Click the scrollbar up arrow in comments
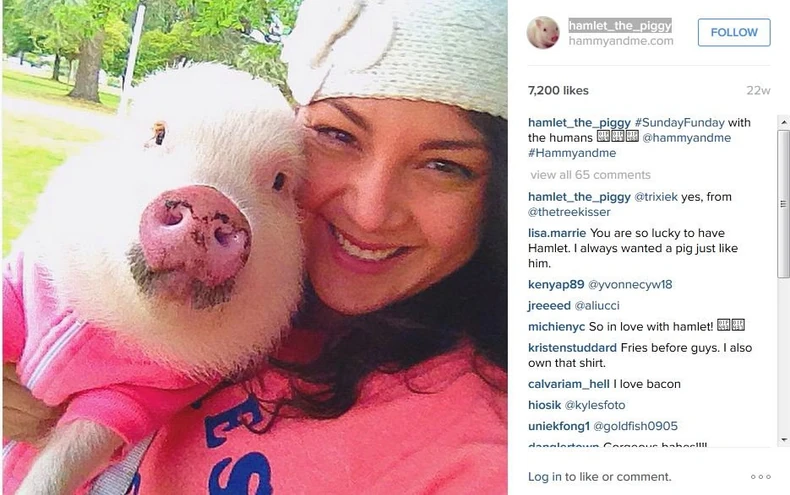This screenshot has height=495, width=790. coord(783,122)
